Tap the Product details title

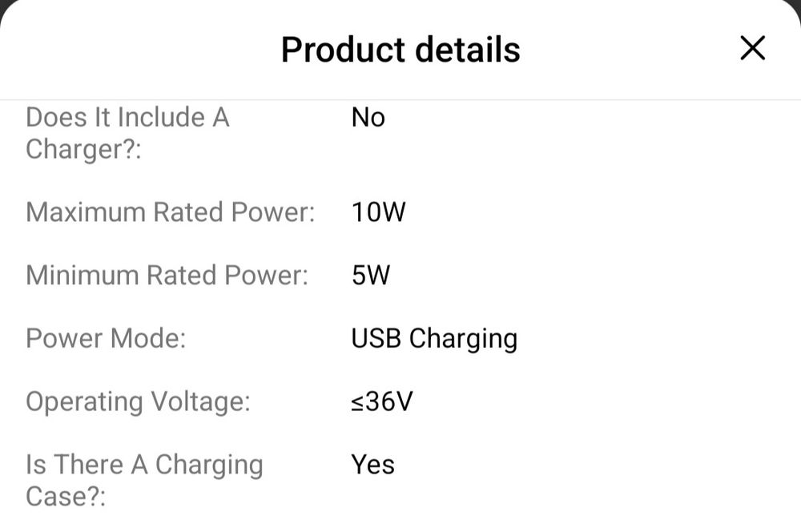pos(400,50)
